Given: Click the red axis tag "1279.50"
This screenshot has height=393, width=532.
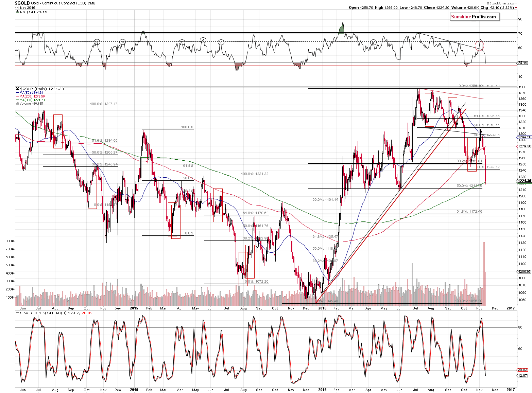Looking at the screenshot, I should click(524, 146).
